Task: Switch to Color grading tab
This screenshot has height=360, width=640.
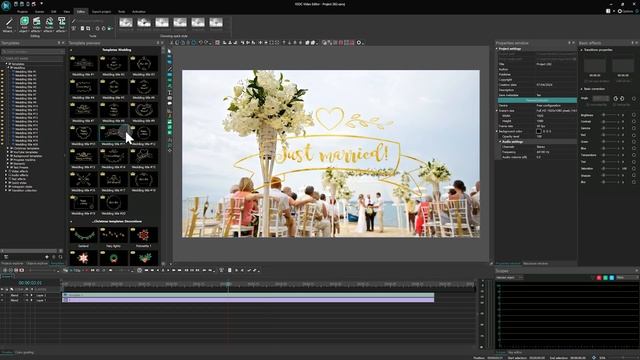Action: 24,353
